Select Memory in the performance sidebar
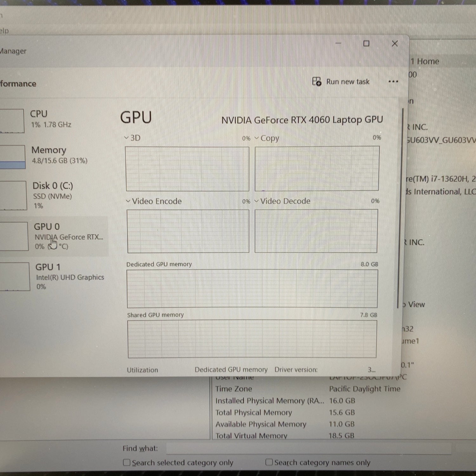This screenshot has width=476, height=476. point(54,155)
